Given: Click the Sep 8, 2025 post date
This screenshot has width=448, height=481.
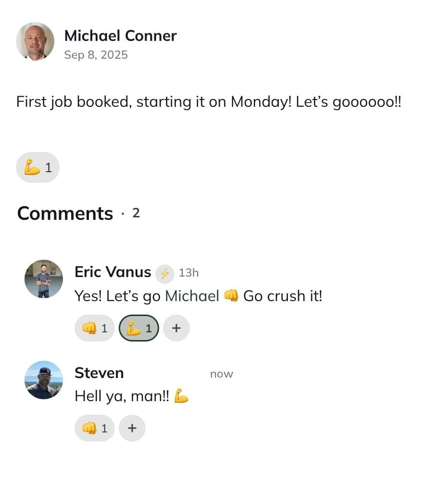Looking at the screenshot, I should tap(96, 55).
